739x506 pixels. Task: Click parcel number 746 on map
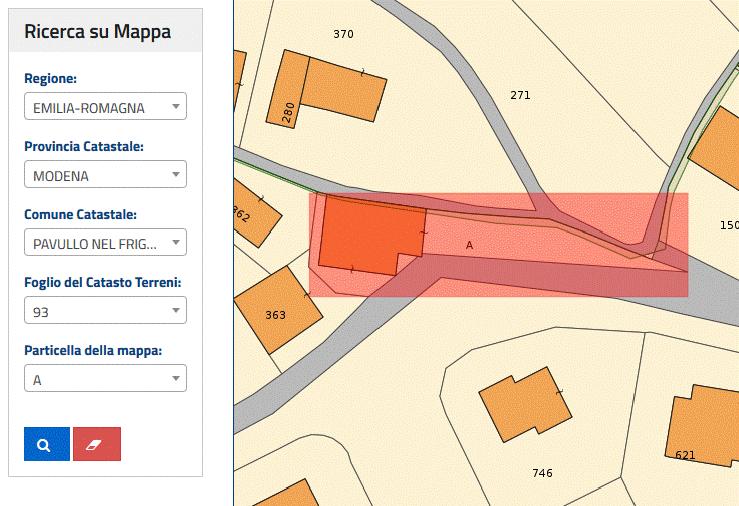pyautogui.click(x=542, y=473)
